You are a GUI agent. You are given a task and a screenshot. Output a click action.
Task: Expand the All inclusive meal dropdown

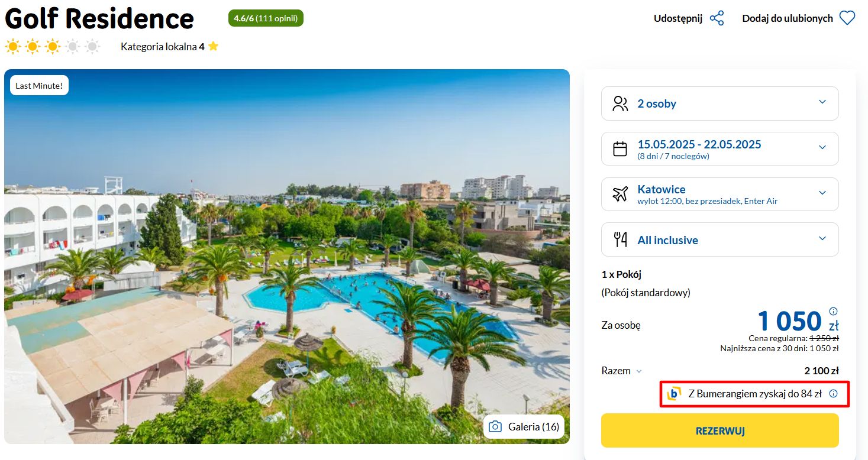point(720,239)
